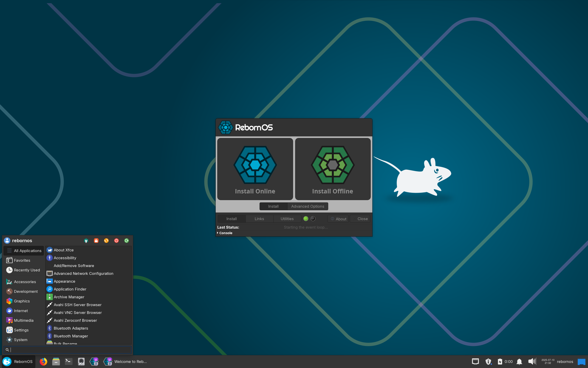Select the Graphics category

click(24, 301)
